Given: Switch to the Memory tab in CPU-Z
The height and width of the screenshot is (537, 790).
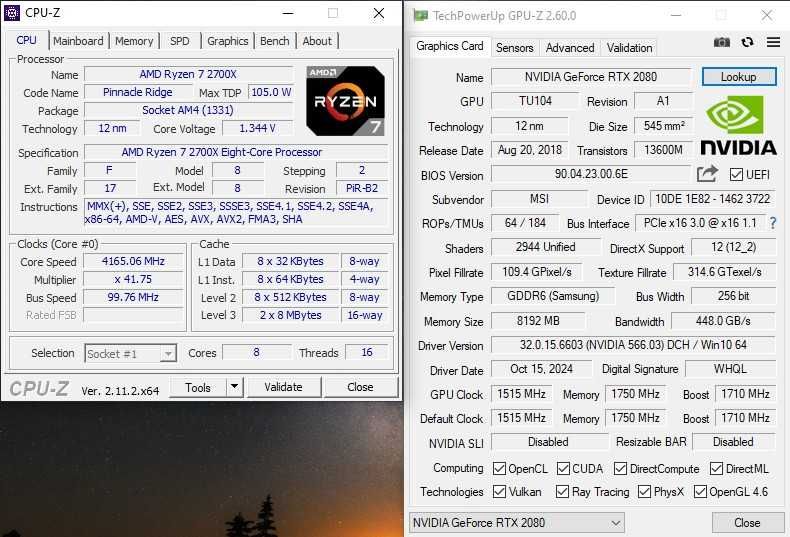Looking at the screenshot, I should (x=134, y=41).
